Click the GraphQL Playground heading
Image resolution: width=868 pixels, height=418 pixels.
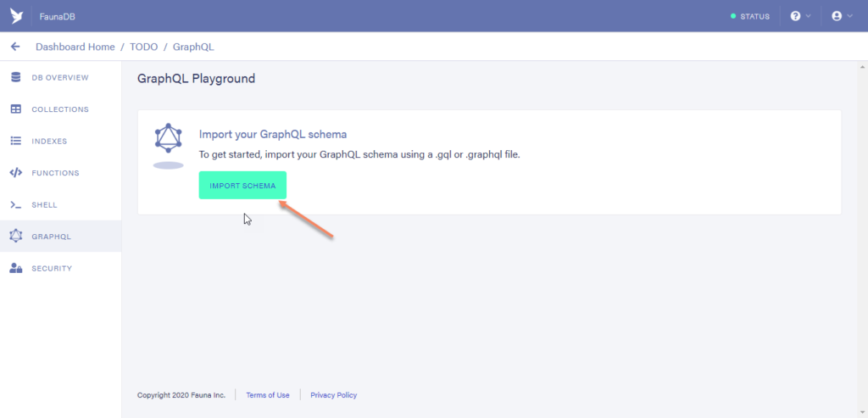196,79
